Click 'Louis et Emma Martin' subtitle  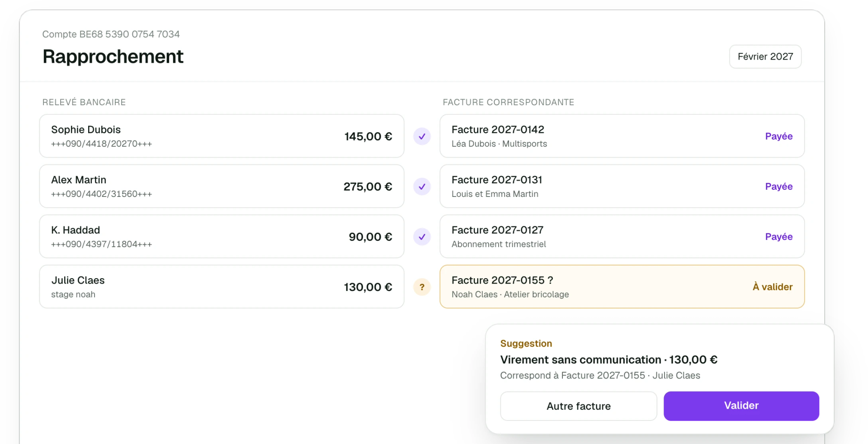495,194
